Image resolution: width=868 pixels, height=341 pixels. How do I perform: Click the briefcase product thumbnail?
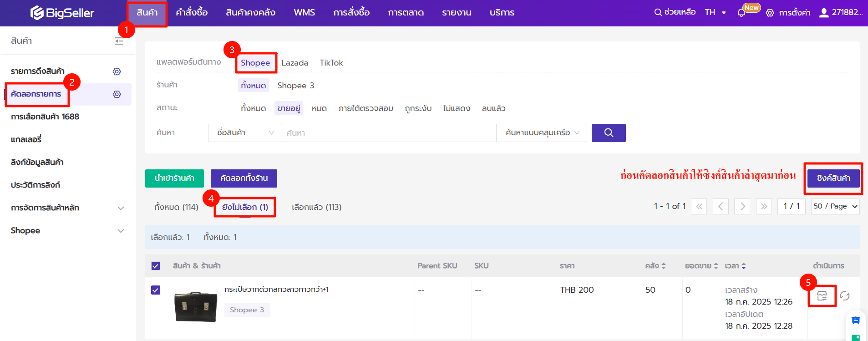pyautogui.click(x=196, y=307)
